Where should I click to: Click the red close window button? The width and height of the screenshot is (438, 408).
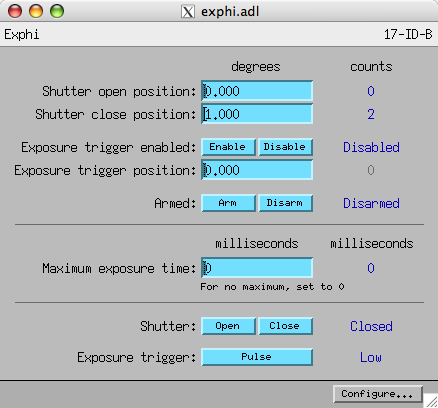click(x=15, y=11)
